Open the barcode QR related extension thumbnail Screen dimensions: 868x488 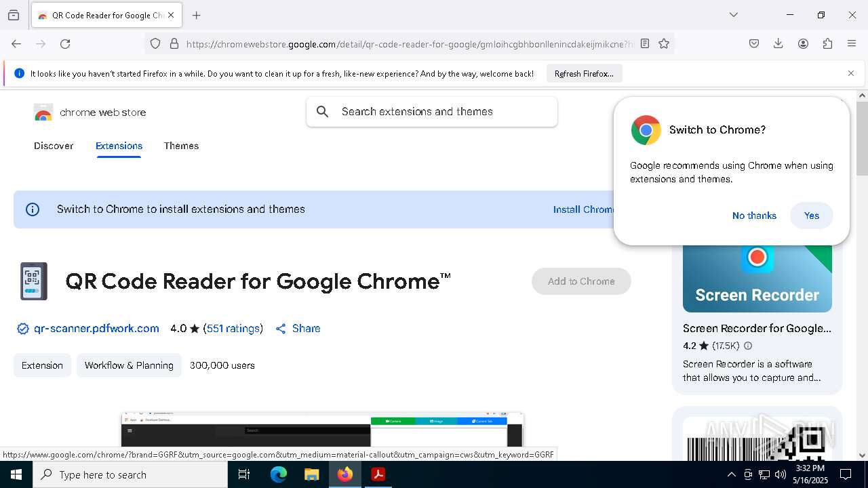757,439
